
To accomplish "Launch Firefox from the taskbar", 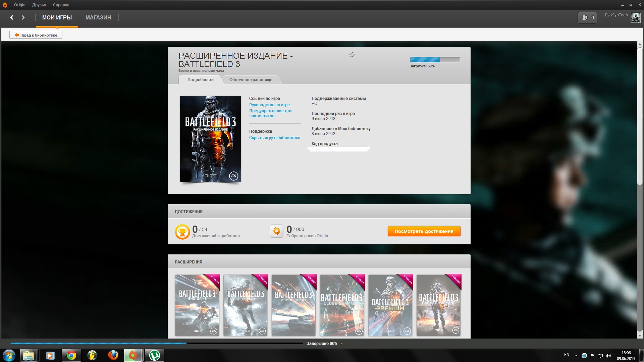I will tap(113, 355).
